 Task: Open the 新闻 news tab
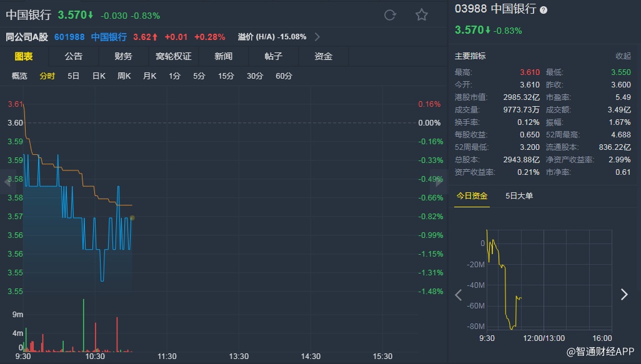pos(224,56)
